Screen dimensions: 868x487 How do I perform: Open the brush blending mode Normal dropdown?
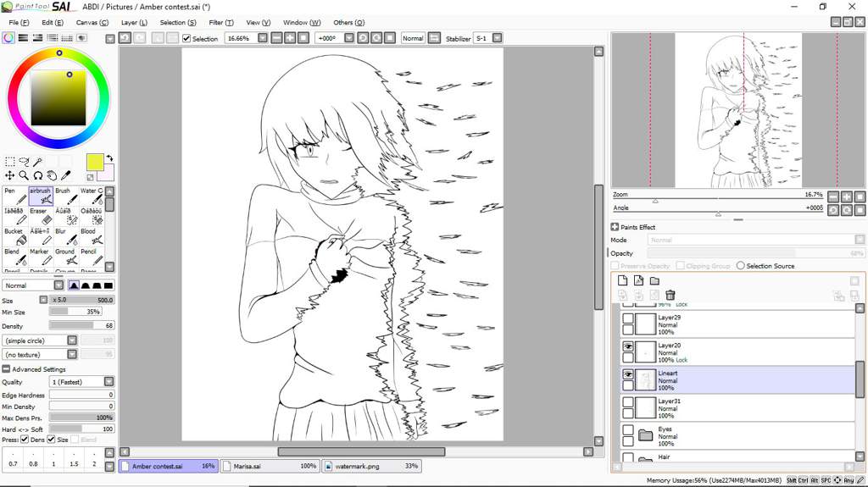pyautogui.click(x=58, y=285)
